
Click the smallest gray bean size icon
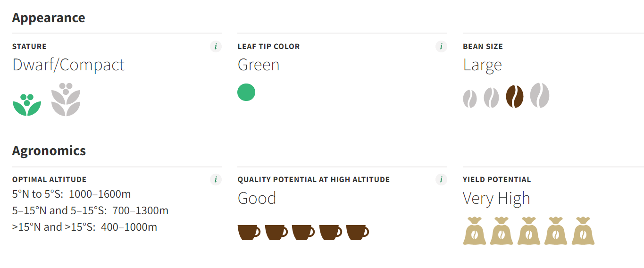pyautogui.click(x=470, y=99)
